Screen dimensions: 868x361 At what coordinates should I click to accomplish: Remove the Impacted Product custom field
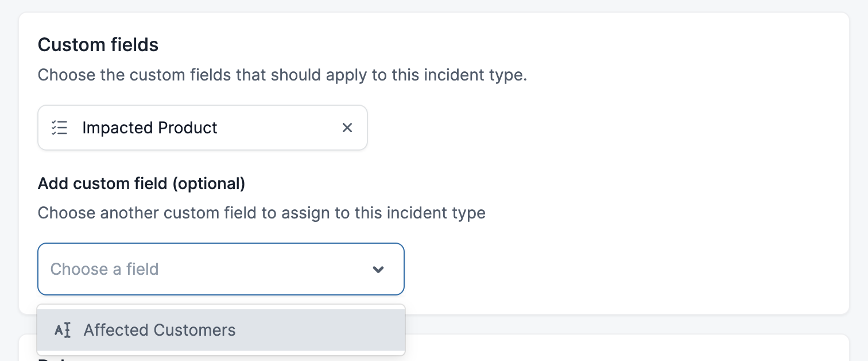click(347, 128)
